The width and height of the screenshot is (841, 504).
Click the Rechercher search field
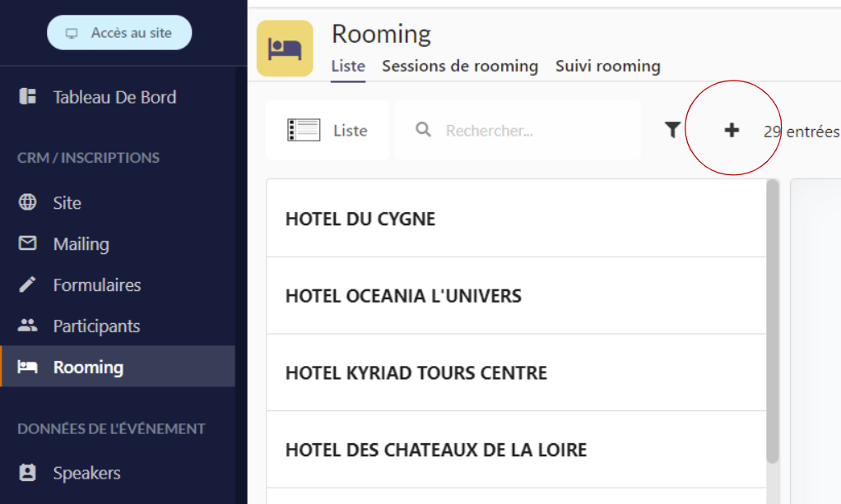pos(535,131)
